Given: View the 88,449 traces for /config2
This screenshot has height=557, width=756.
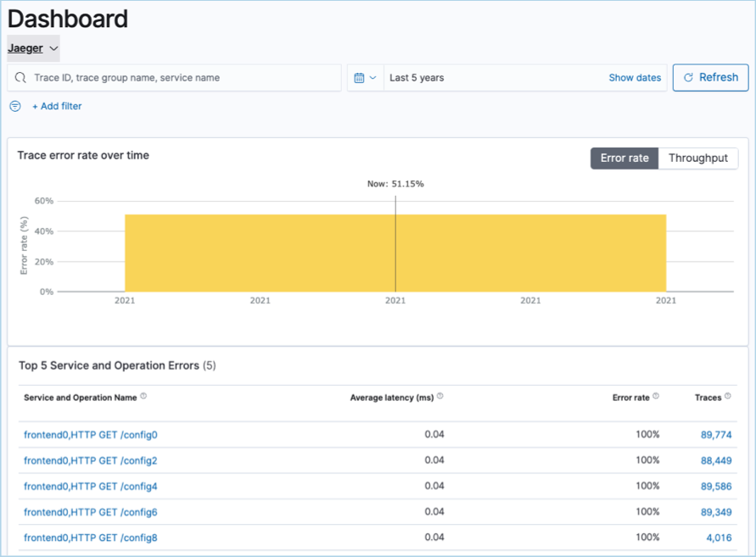Looking at the screenshot, I should pos(715,460).
